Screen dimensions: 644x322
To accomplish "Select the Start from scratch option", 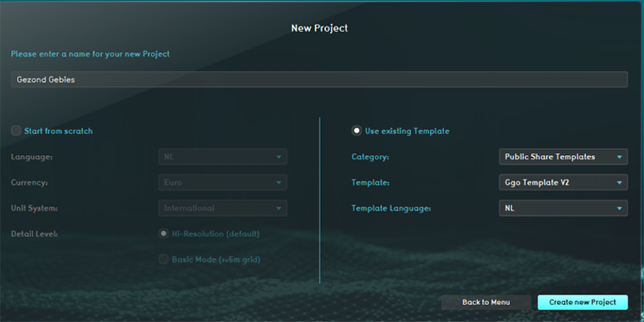I will point(16,131).
